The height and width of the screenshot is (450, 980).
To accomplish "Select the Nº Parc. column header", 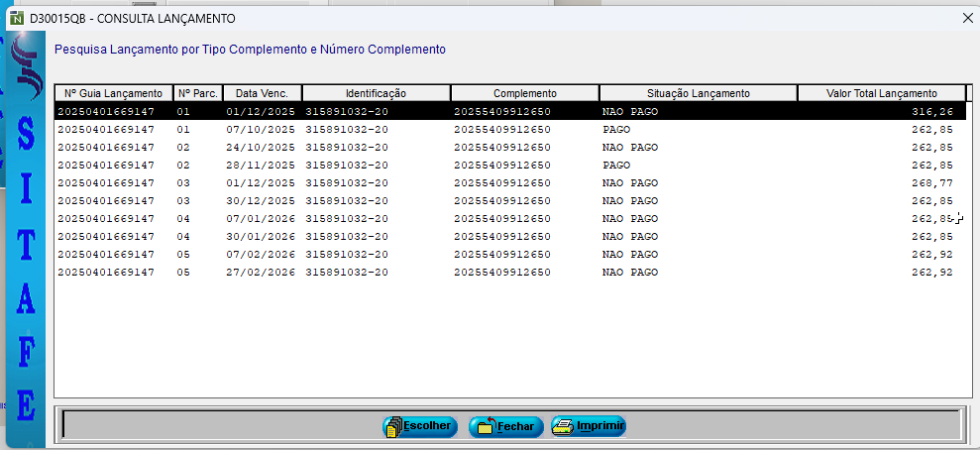I will click(x=198, y=93).
